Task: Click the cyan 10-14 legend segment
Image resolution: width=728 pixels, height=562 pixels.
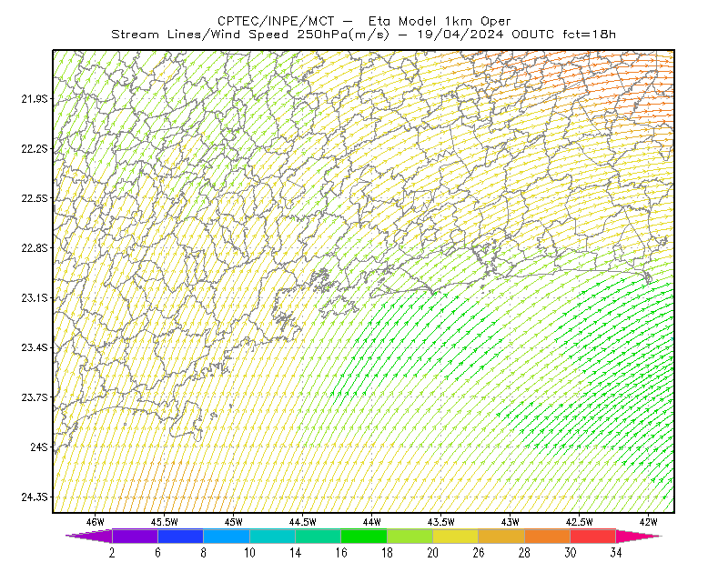Action: 272,536
